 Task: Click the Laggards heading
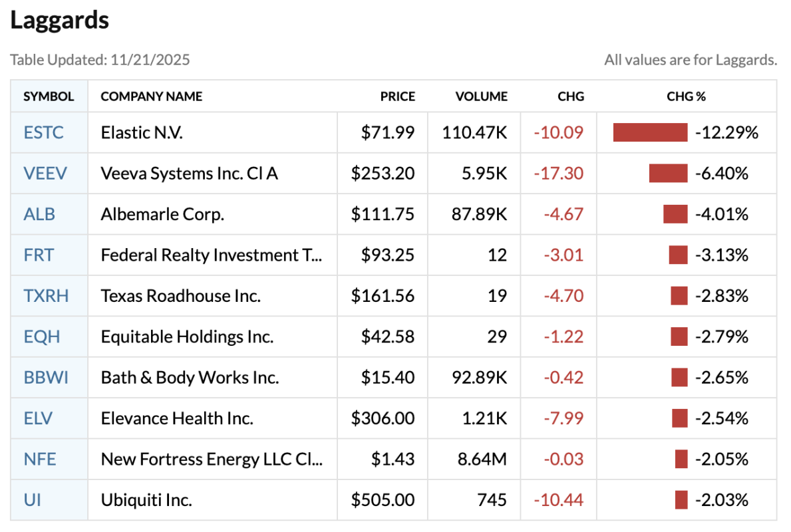59,20
